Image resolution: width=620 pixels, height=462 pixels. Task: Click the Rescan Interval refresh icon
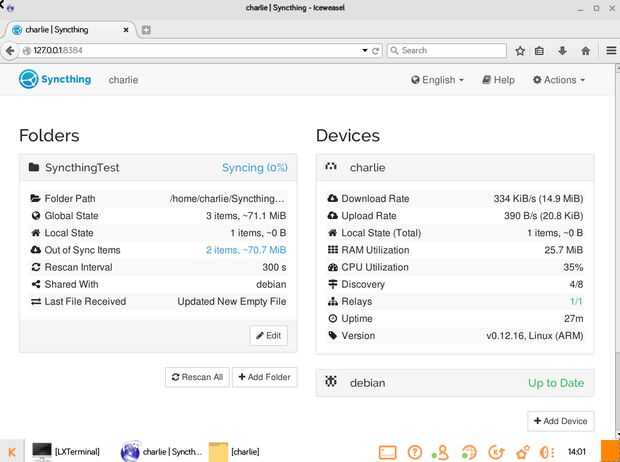click(x=36, y=267)
